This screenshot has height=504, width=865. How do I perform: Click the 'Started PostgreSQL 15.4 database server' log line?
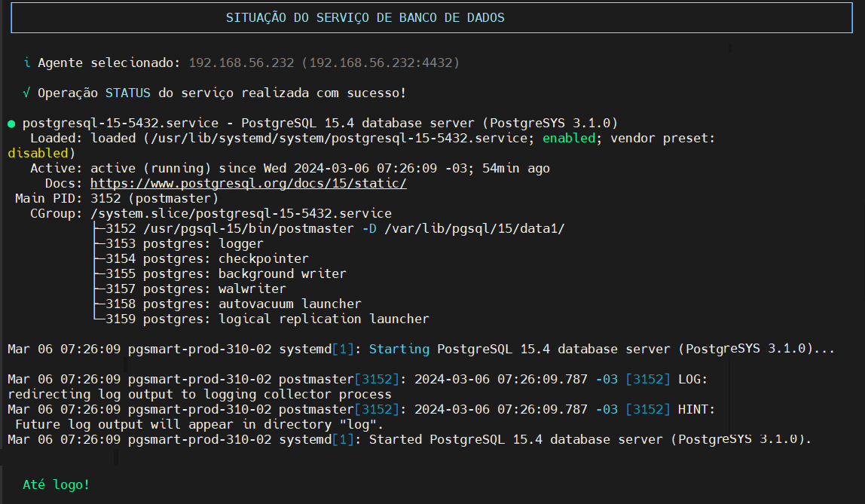[409, 439]
